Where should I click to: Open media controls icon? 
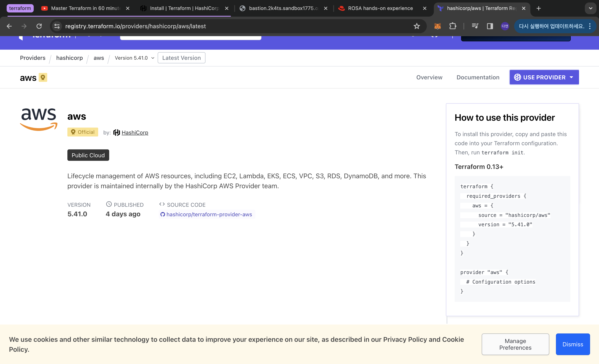[x=475, y=26]
